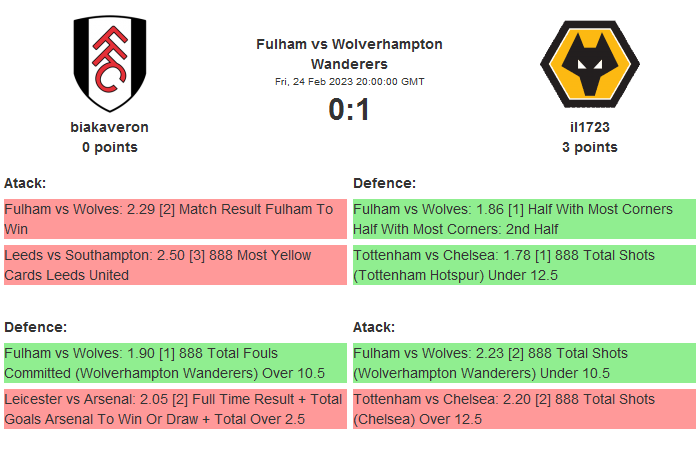This screenshot has height=460, width=700.
Task: Click the Fulham FC club crest
Action: click(109, 63)
